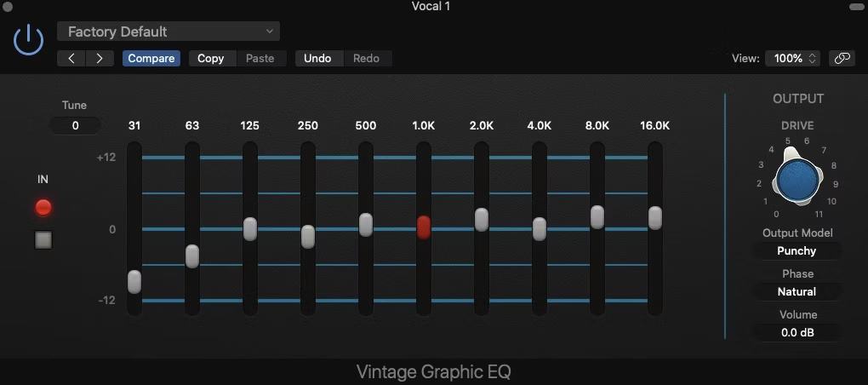Open the View 100% size dropdown
Screen dimensions: 868x385
pyautogui.click(x=793, y=59)
